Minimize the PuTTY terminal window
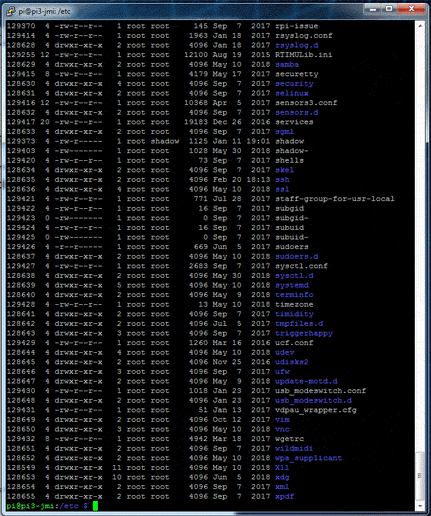This screenshot has height=516, width=431. tap(373, 9)
